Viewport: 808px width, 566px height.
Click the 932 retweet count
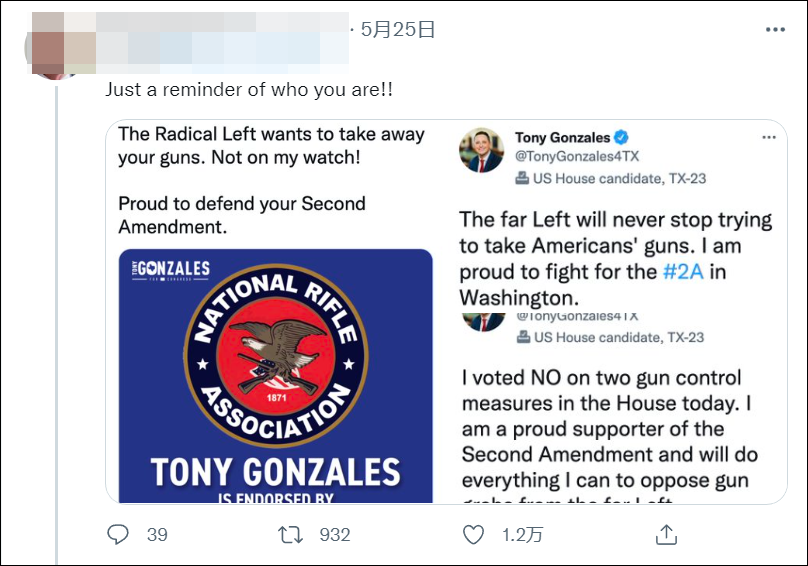point(334,535)
